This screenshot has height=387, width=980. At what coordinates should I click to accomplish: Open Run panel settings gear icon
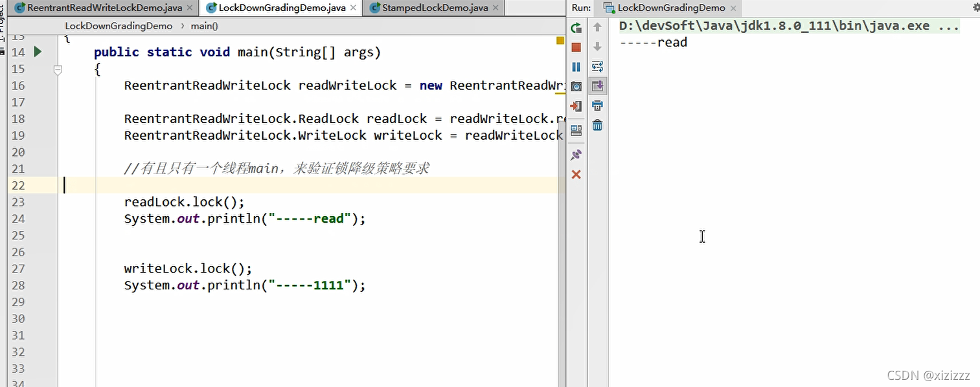(x=975, y=8)
